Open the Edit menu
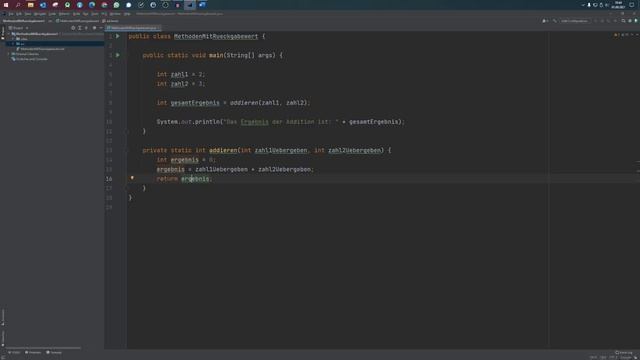The width and height of the screenshot is (640, 360). pyautogui.click(x=19, y=14)
